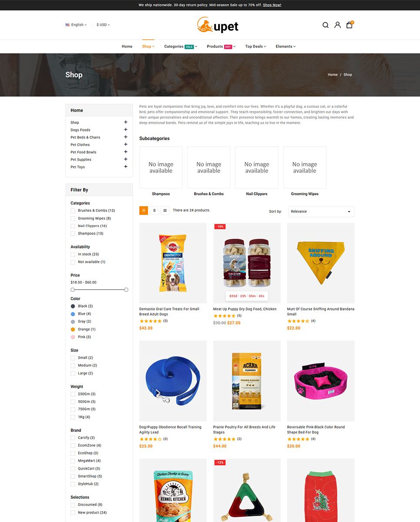The height and width of the screenshot is (522, 420).
Task: Select the Blue color swatch filter
Action: pos(73,314)
